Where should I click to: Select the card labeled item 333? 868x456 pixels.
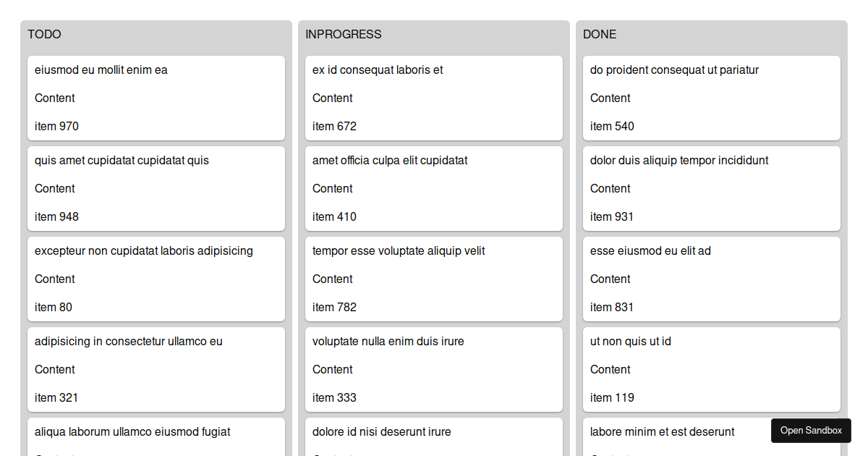433,369
